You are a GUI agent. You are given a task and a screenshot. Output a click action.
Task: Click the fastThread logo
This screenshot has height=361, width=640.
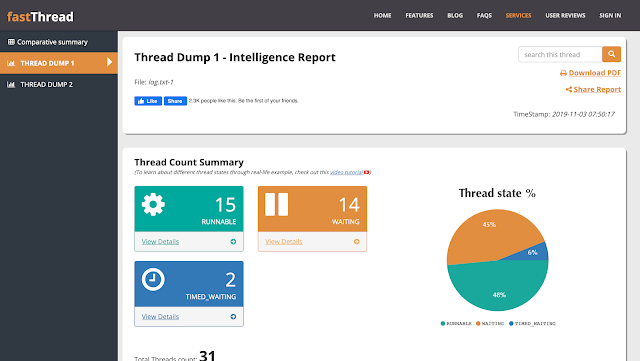pyautogui.click(x=40, y=17)
